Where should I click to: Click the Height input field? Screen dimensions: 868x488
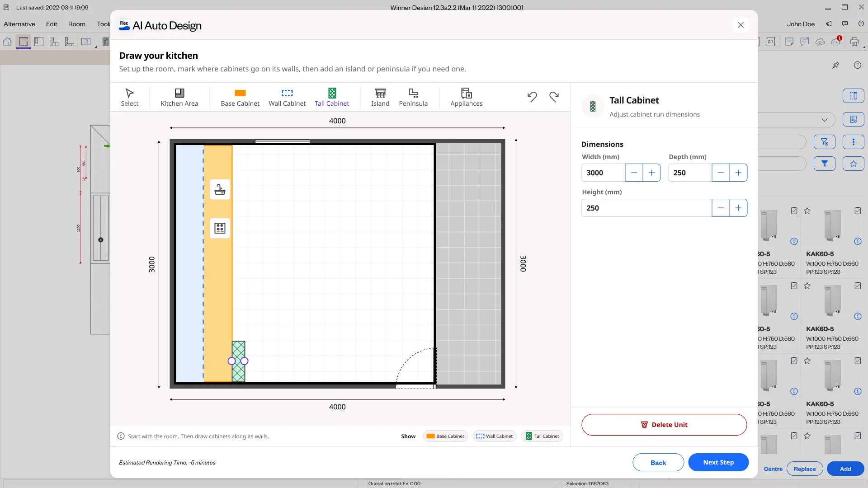[x=646, y=208]
